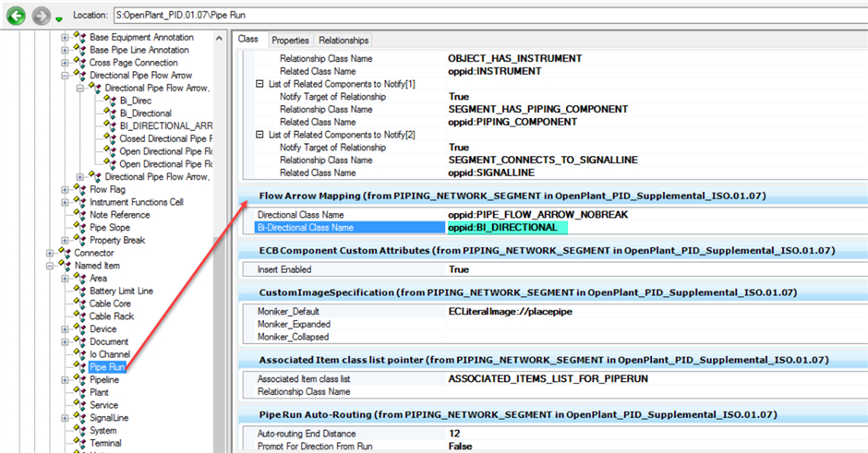
Task: Click the oppid:BI_DIRECTIONAL highlighted value
Action: [x=502, y=228]
